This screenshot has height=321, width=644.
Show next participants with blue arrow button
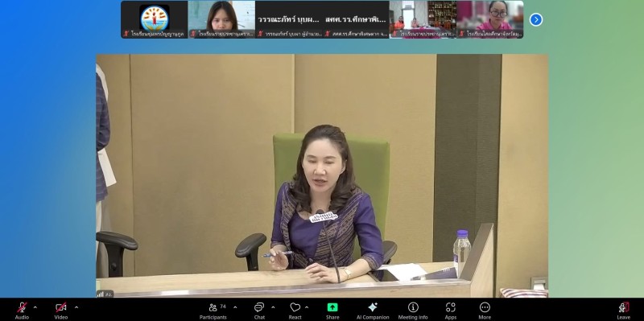pos(535,19)
